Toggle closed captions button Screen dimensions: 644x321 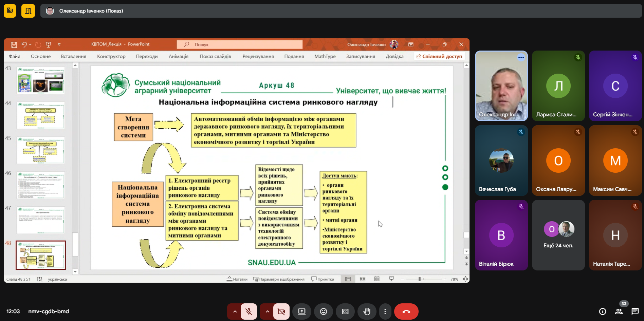(x=345, y=311)
